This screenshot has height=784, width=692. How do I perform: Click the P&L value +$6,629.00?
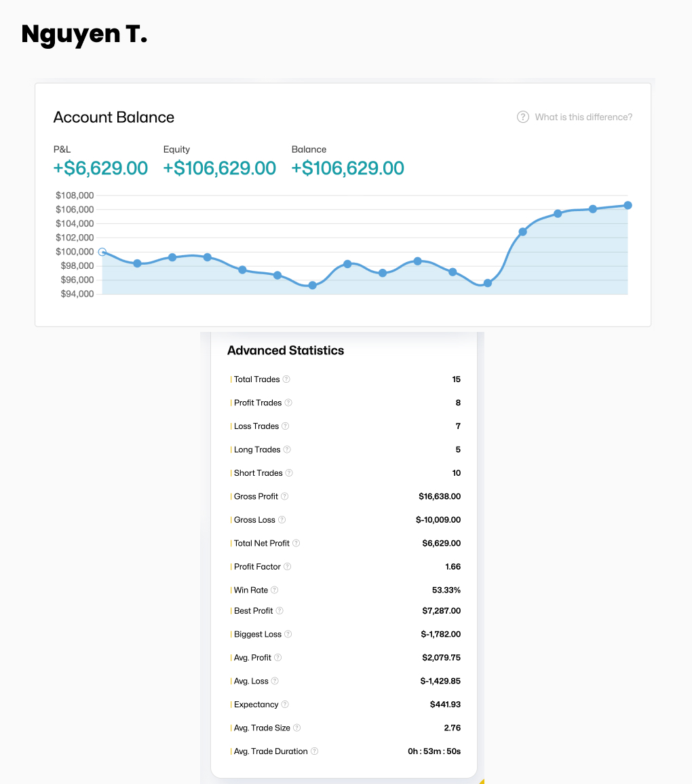pyautogui.click(x=100, y=168)
